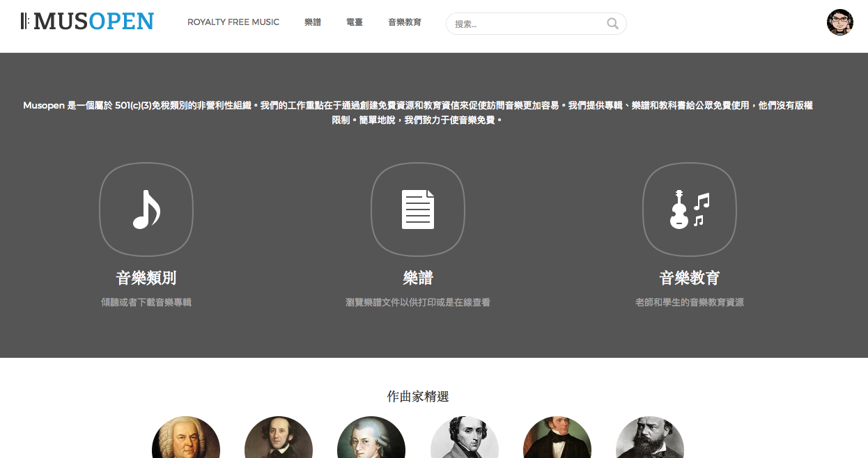Click the sheet music document icon
Screen dimensions: 868x458
[x=418, y=210]
